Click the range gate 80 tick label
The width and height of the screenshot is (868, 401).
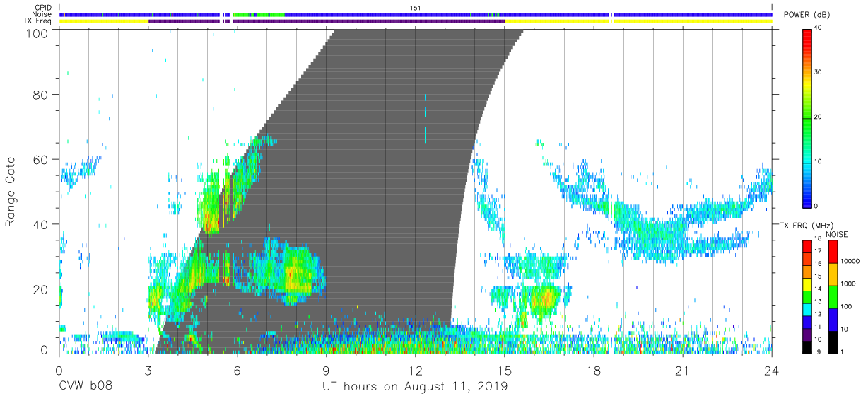(41, 94)
